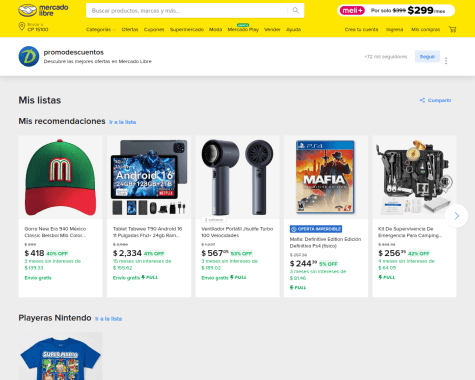Click the location pin icon

(x=22, y=26)
